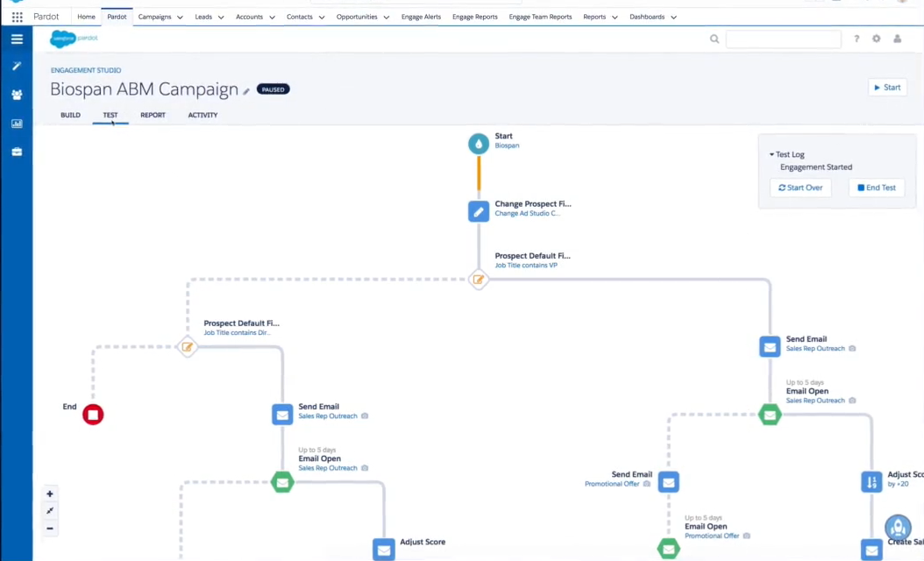Image resolution: width=924 pixels, height=561 pixels.
Task: Select right Send Email Sales Rep Outreach node
Action: click(x=770, y=346)
